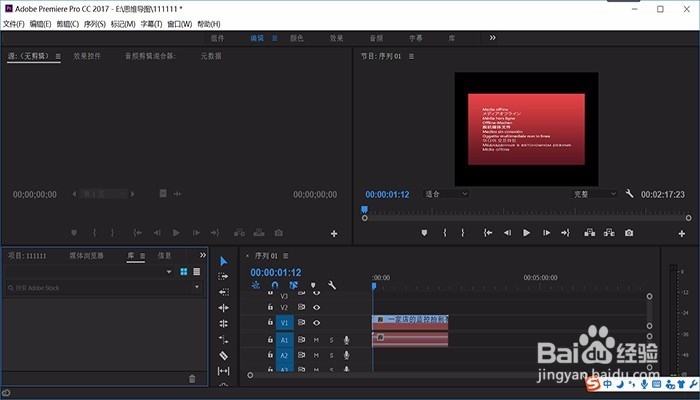Image resolution: width=700 pixels, height=400 pixels.
Task: Switch library panel to icon view
Action: tap(183, 271)
